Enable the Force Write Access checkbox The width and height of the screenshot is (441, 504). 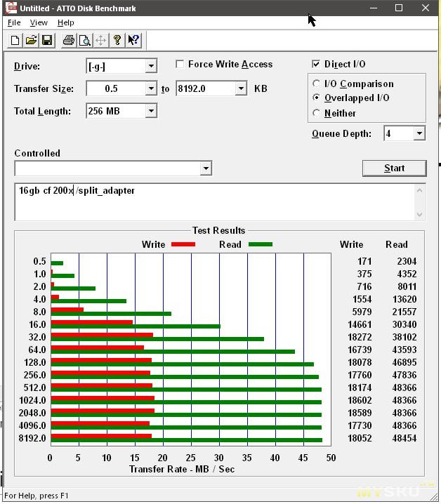[180, 64]
